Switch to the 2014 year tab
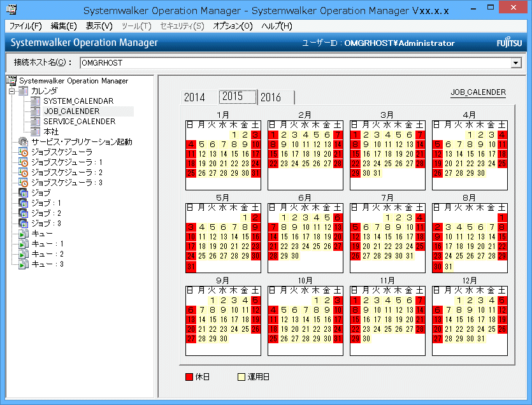This screenshot has height=405, width=532. click(195, 97)
